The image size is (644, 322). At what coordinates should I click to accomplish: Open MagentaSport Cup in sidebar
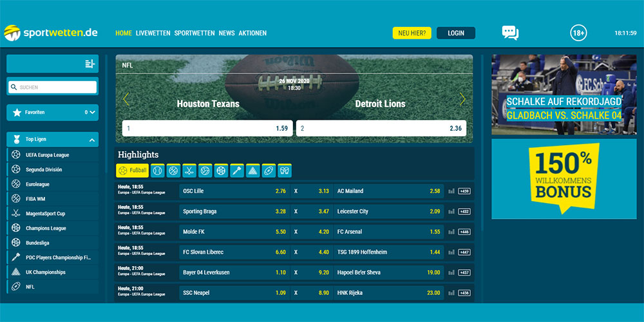53,214
